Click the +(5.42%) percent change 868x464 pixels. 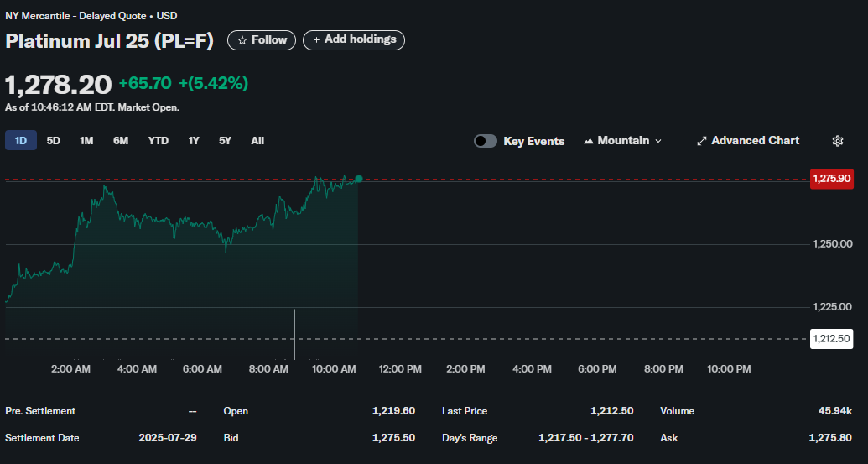[213, 84]
